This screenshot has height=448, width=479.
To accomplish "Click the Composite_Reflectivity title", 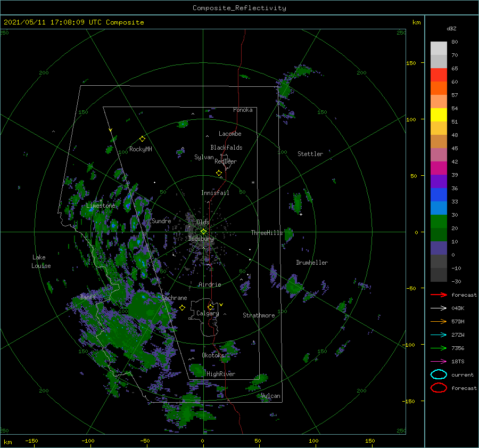I will (x=240, y=8).
